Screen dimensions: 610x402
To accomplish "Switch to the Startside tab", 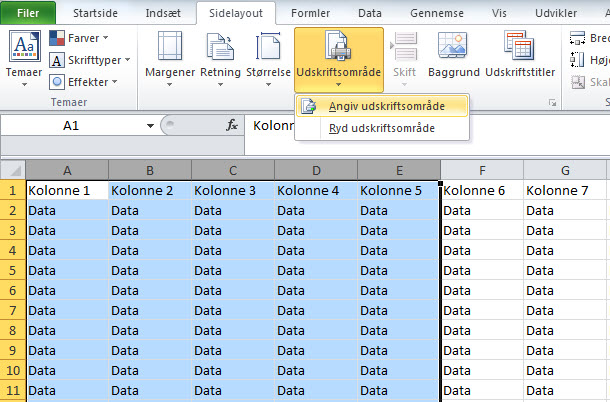I will [95, 13].
